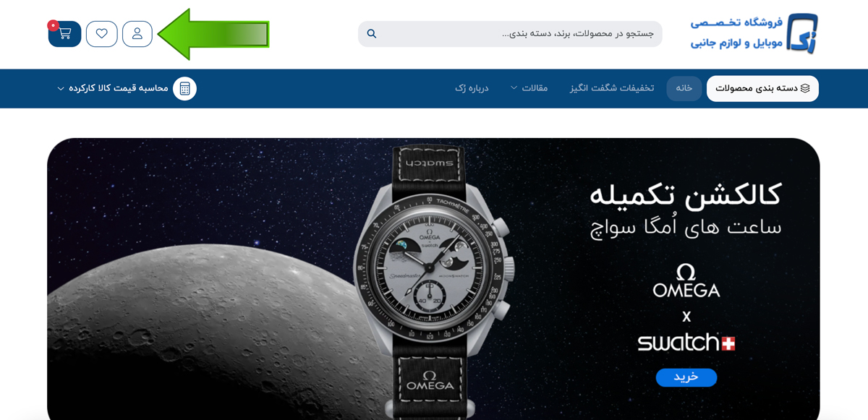Click the red cart count badge
The height and width of the screenshot is (420, 868).
(53, 25)
